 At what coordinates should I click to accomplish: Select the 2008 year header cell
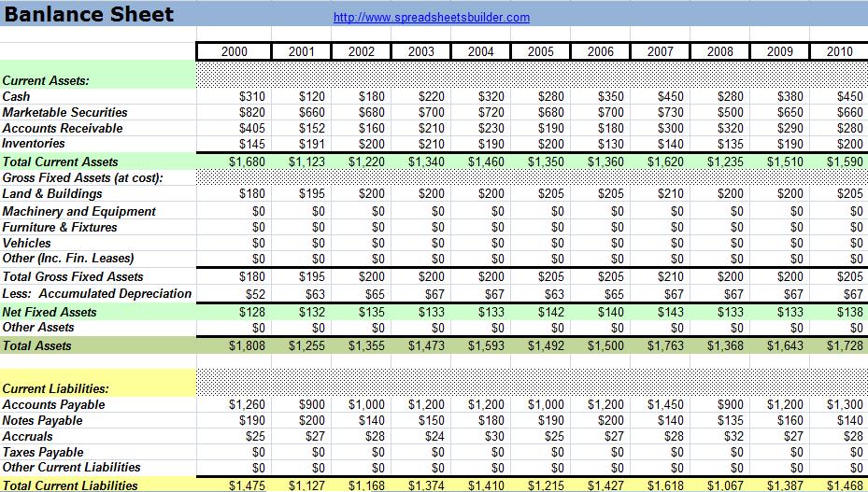(x=720, y=51)
